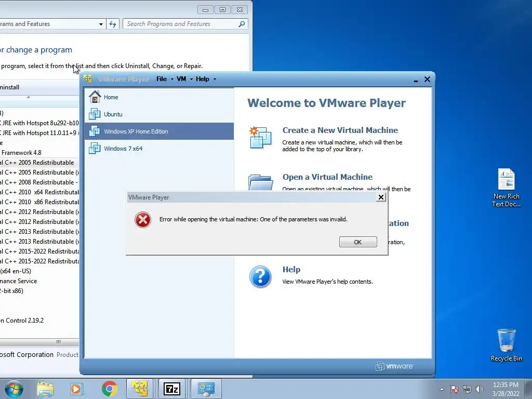Open New Rich Text Document desktop icon
Screen dimensions: 532x399
[x=506, y=188]
